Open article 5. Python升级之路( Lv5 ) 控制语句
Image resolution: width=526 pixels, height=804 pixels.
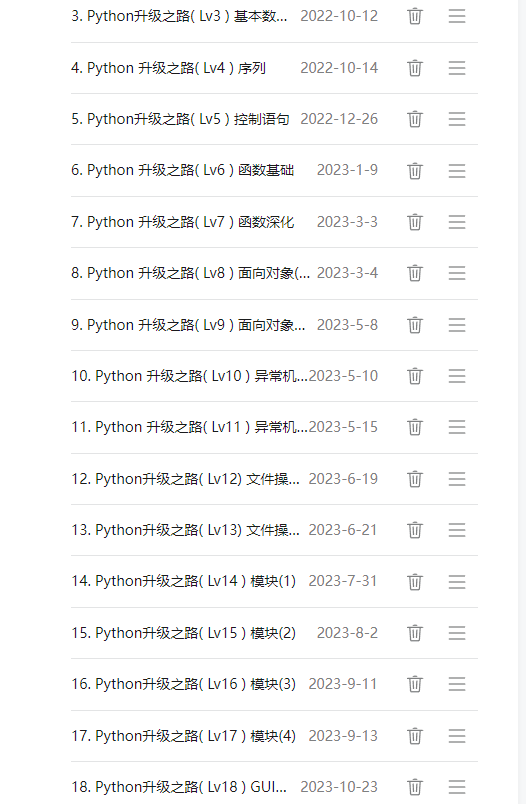coord(180,119)
